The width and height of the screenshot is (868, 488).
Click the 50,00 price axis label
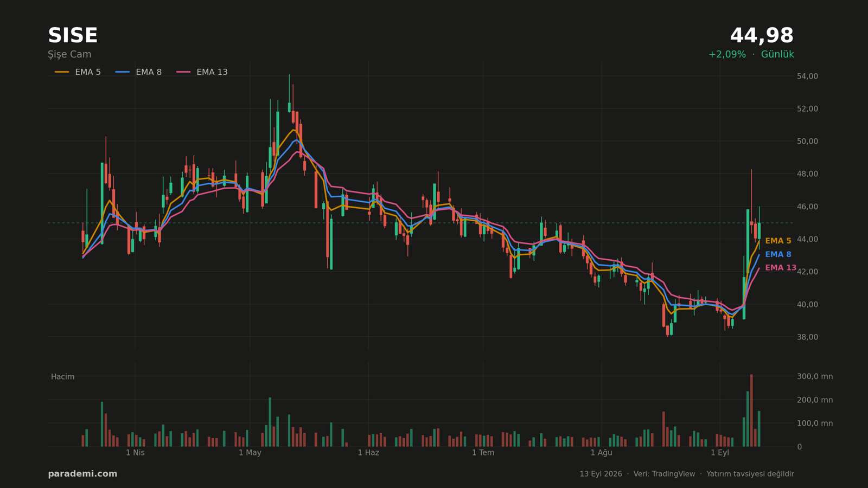click(807, 142)
